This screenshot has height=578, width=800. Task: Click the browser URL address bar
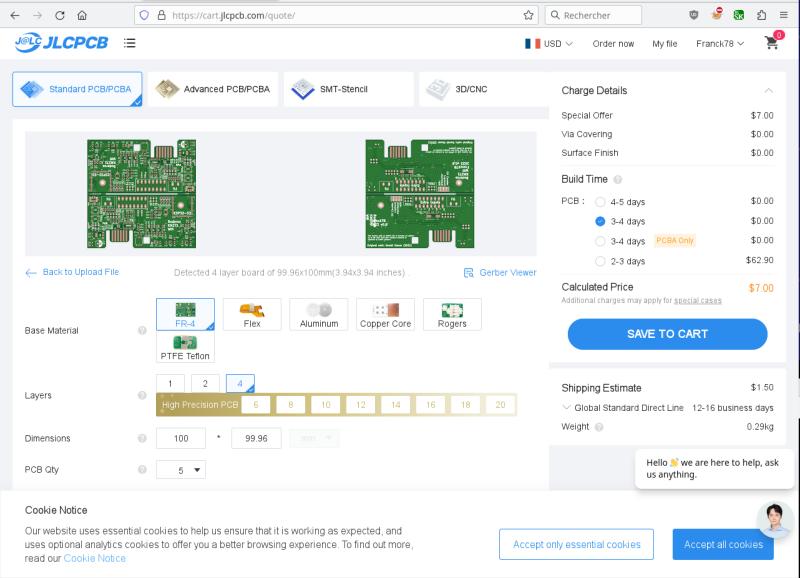[337, 15]
